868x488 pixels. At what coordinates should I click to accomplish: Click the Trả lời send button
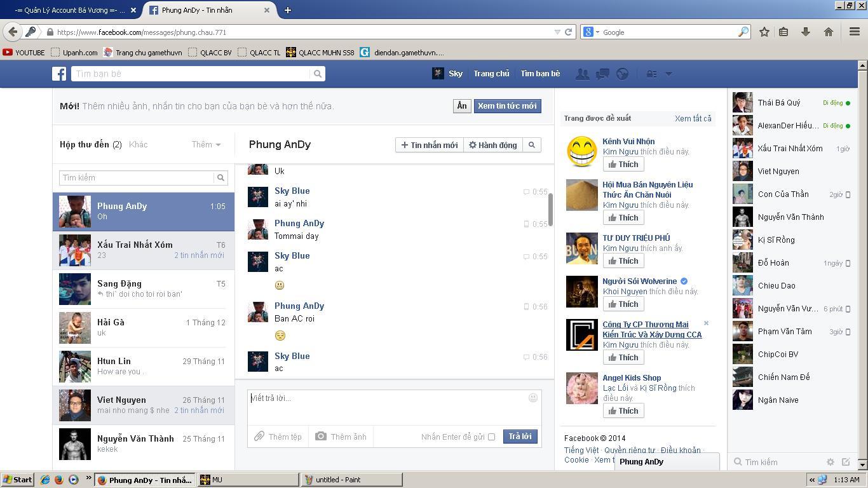point(520,437)
